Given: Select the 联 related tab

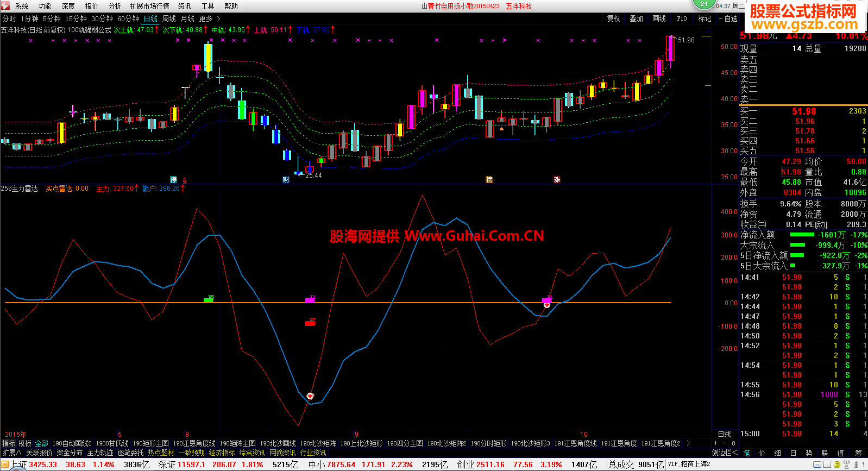Looking at the screenshot, I should [825, 453].
